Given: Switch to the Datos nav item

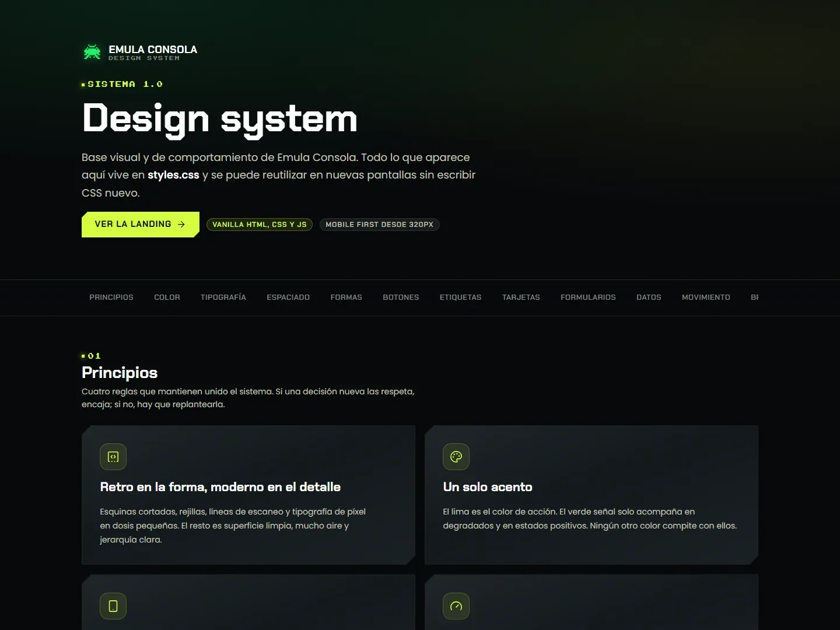Looking at the screenshot, I should pos(649,297).
